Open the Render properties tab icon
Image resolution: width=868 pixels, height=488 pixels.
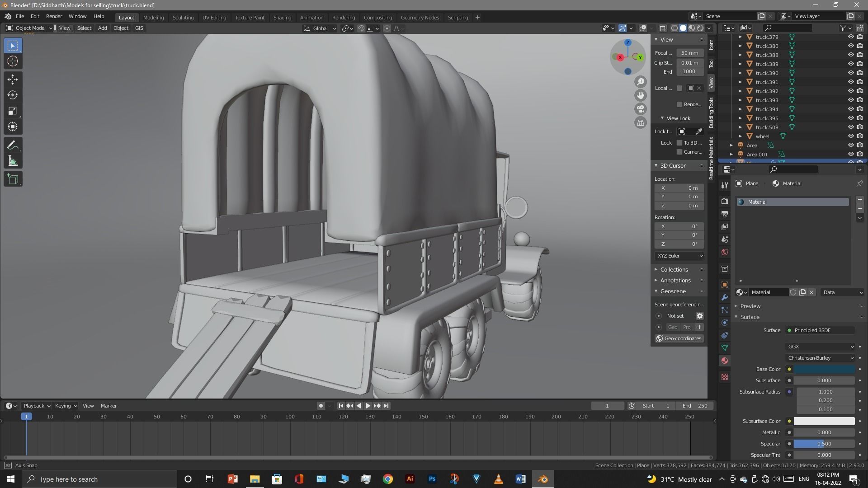tap(725, 201)
